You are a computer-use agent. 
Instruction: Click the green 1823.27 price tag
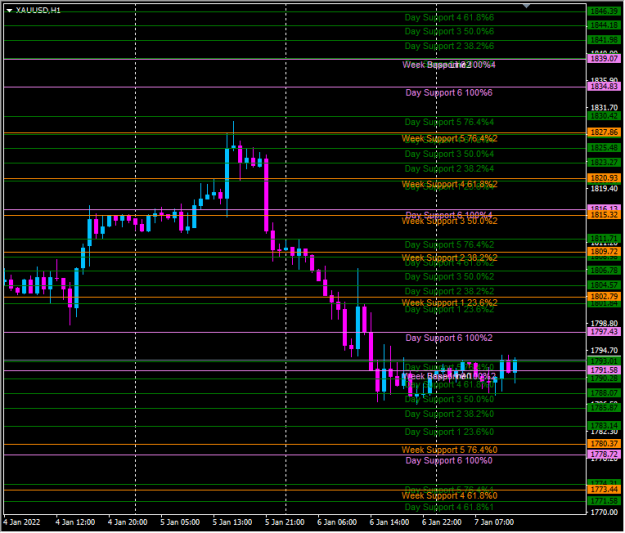(604, 163)
